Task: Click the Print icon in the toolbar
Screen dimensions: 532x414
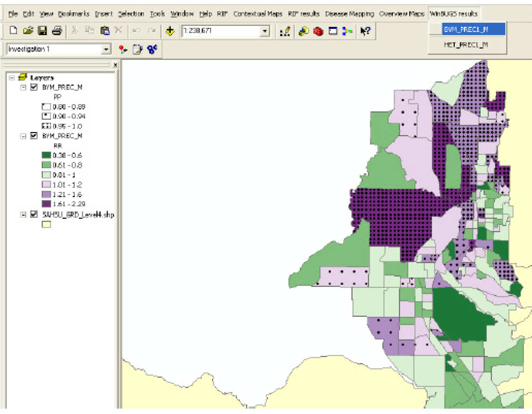Action: pos(57,31)
